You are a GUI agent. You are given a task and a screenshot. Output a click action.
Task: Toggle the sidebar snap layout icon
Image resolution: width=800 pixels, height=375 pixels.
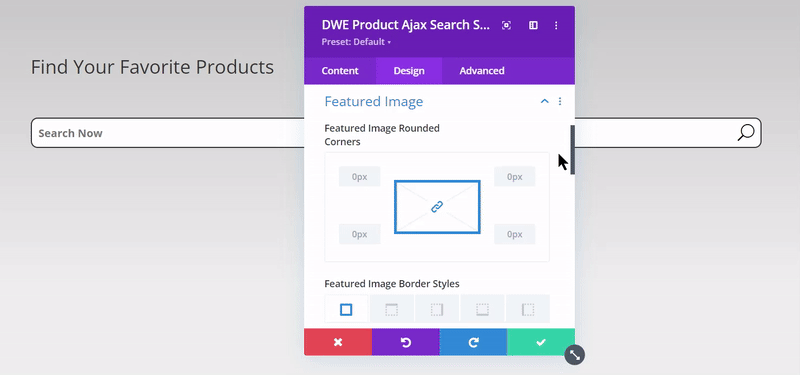[533, 26]
